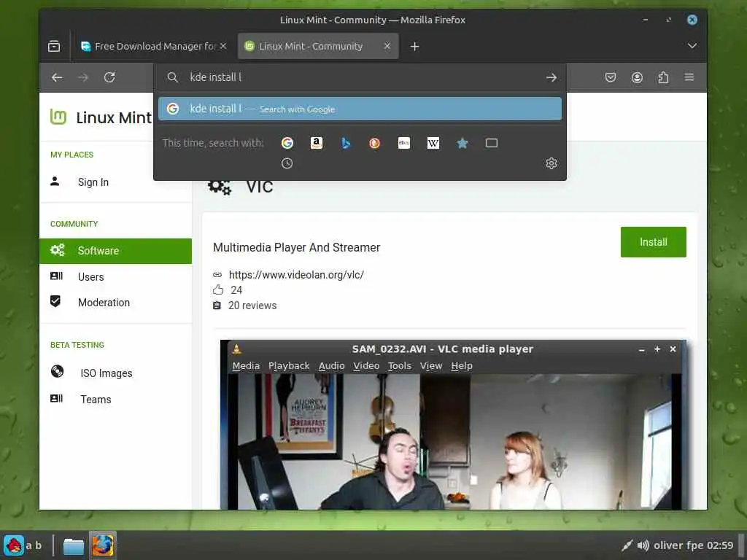Search this time with Bing
747x560 pixels.
point(346,143)
